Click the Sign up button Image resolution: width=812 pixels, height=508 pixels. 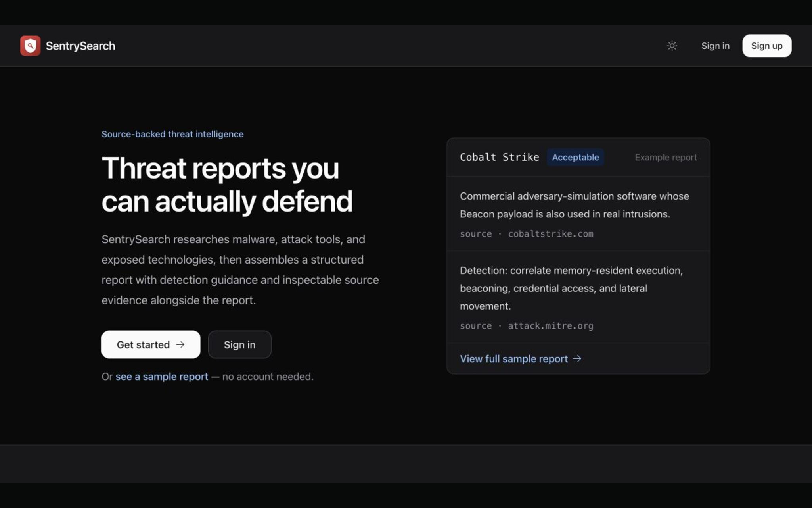[x=767, y=46]
